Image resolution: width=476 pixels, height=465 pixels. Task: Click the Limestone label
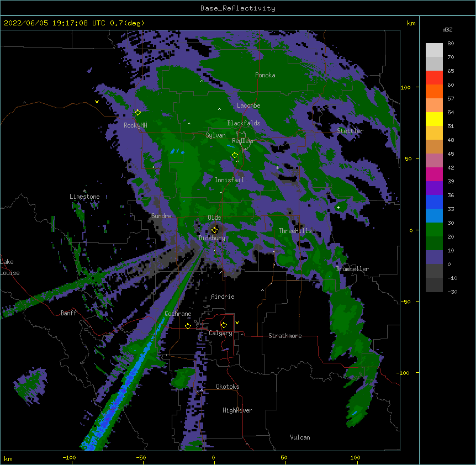tap(84, 197)
